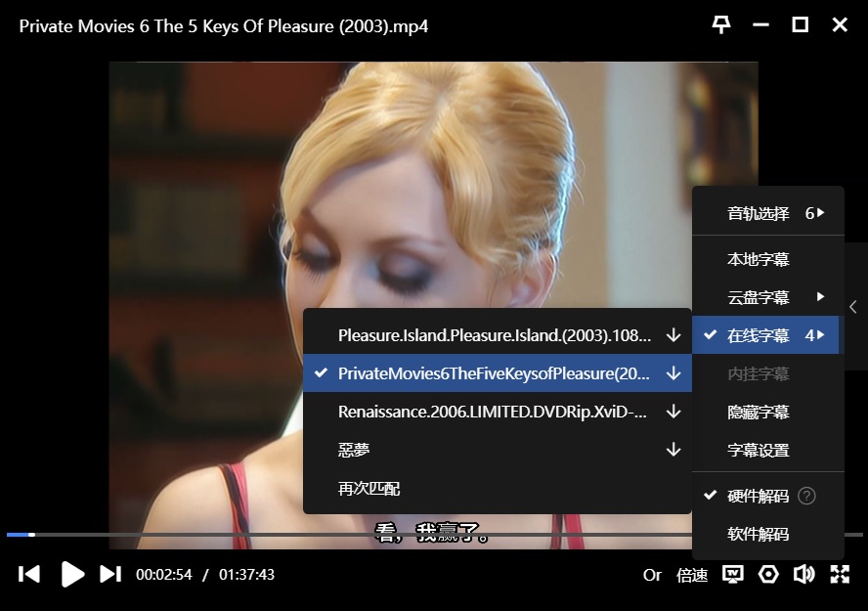Toggle 隐藏字幕 to hide subtitles
The height and width of the screenshot is (611, 868).
[758, 412]
